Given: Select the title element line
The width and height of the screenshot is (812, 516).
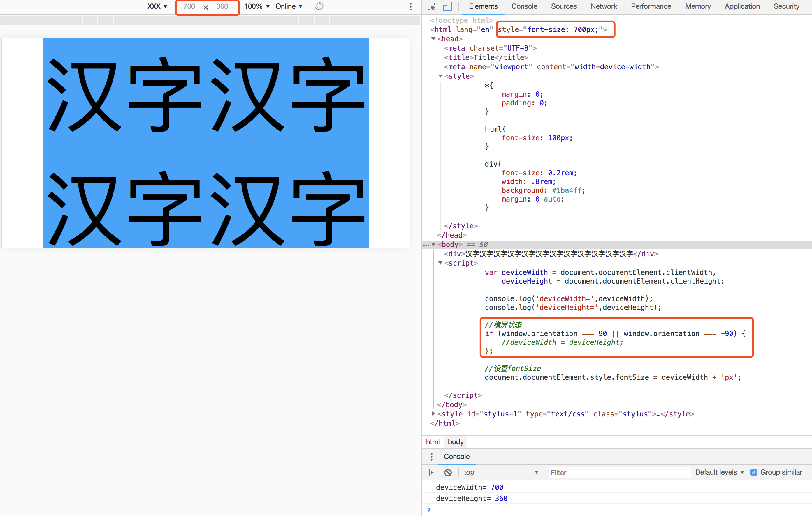Looking at the screenshot, I should pos(486,58).
